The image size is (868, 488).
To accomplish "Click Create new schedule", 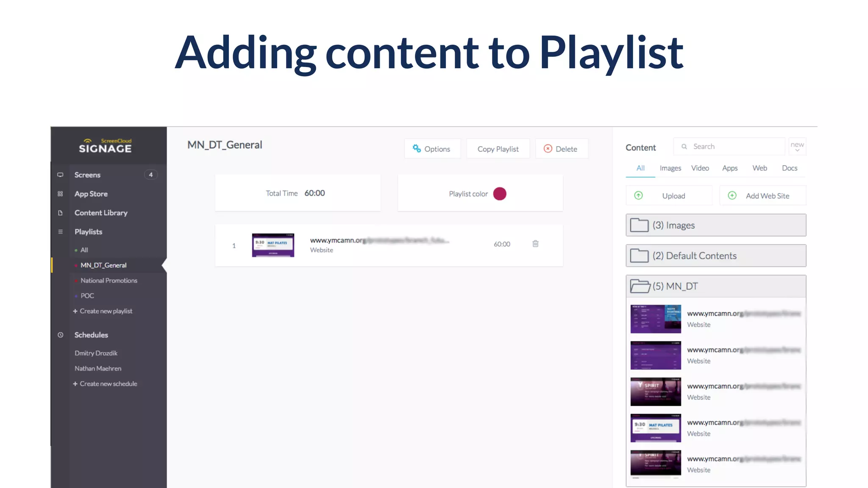I will (105, 384).
